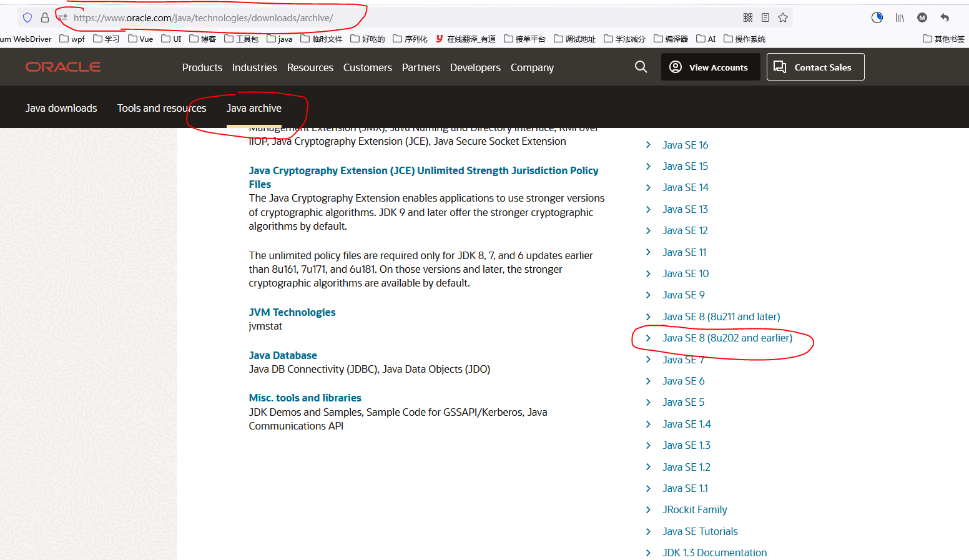Open the java bookmark folder
The height and width of the screenshot is (560, 969).
point(280,39)
